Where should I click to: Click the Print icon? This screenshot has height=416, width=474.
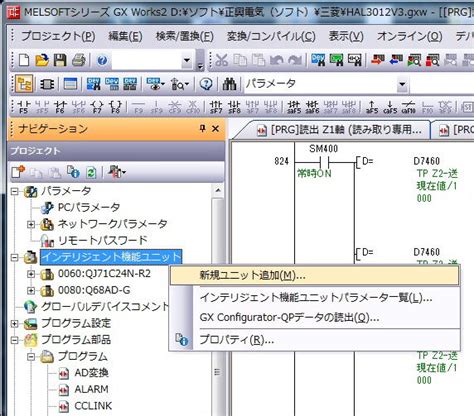coord(79,60)
